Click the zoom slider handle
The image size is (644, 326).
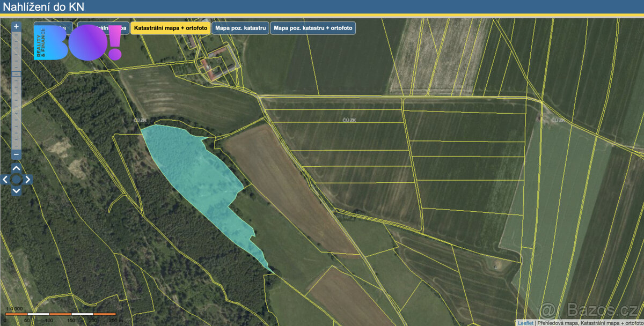(x=16, y=74)
